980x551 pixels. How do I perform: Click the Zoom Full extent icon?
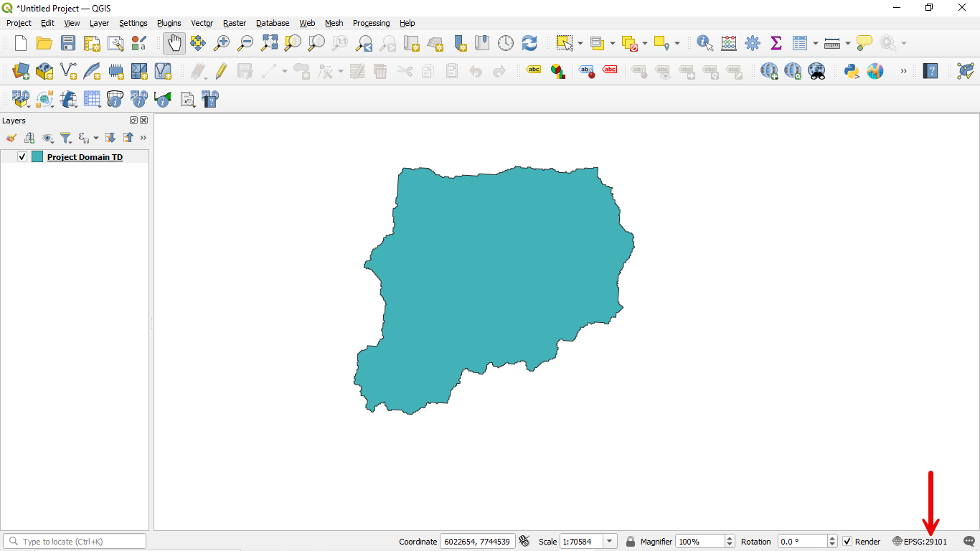(x=269, y=43)
